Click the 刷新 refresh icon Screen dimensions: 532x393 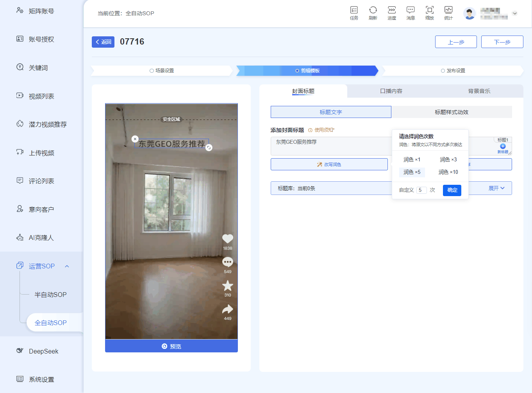(x=373, y=13)
